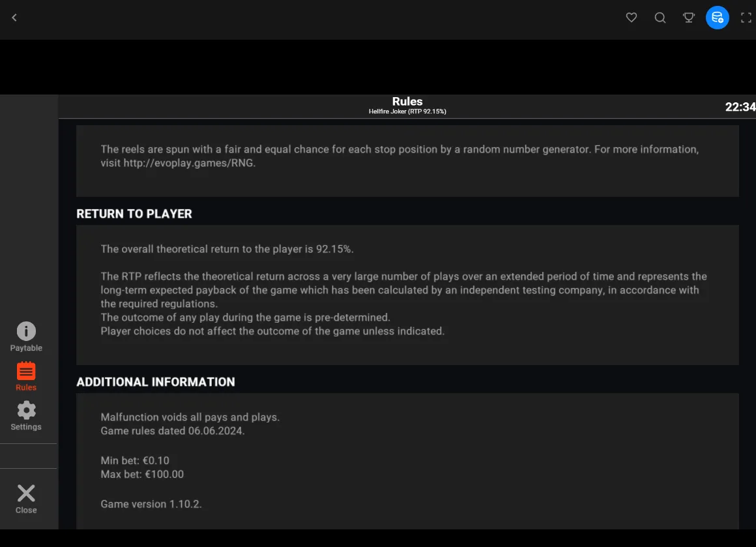Close the rules panel with X

(x=26, y=499)
